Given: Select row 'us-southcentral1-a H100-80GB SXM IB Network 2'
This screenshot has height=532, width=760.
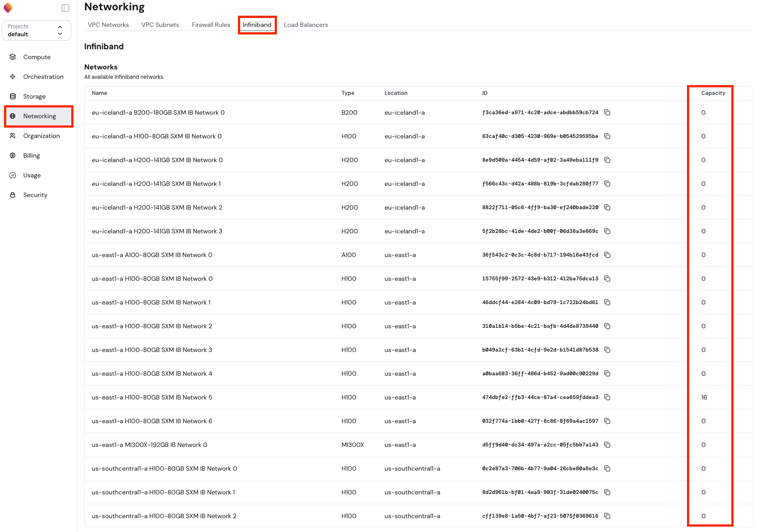Looking at the screenshot, I should 419,516.
